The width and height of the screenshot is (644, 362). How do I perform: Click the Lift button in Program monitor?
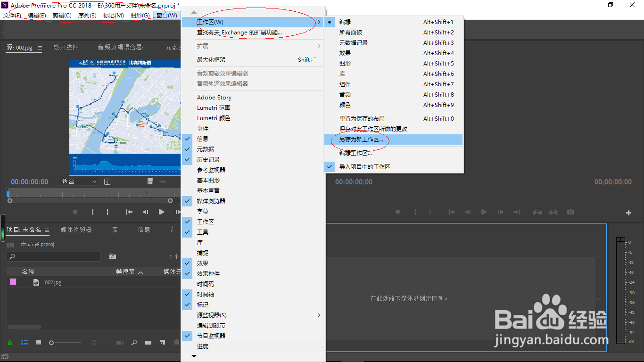[537, 212]
